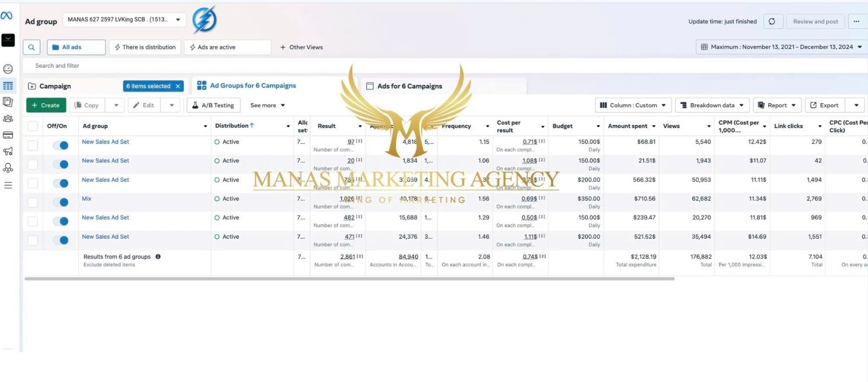Click the magnifier search icon button
Viewport: 868px width, 382px height.
pyautogui.click(x=31, y=47)
